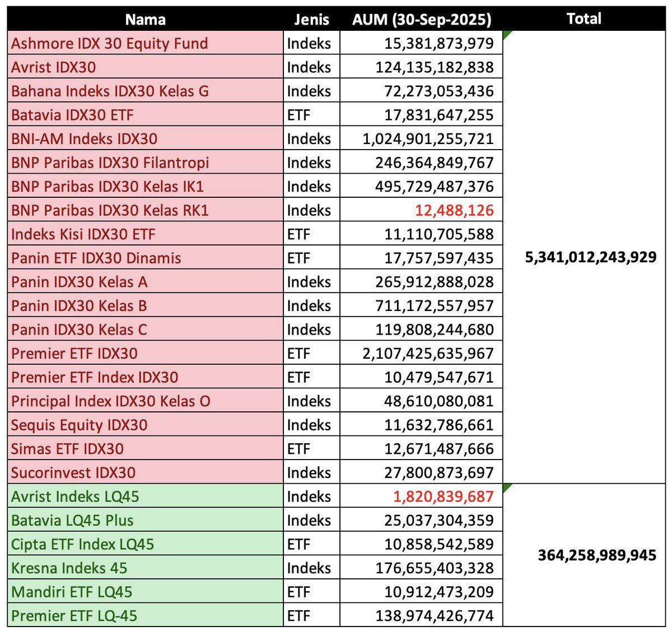
Task: Click the AUM value 495,729,487,376
Action: click(435, 186)
